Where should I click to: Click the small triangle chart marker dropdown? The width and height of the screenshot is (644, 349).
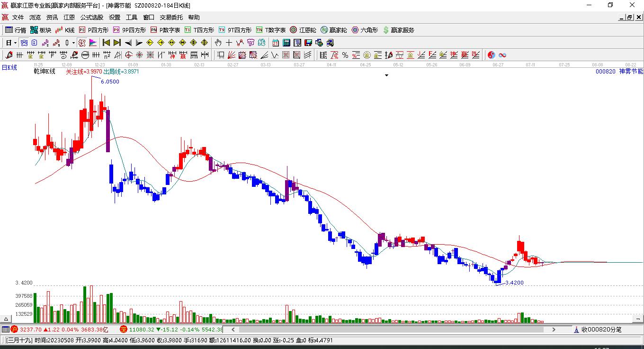pos(386,75)
